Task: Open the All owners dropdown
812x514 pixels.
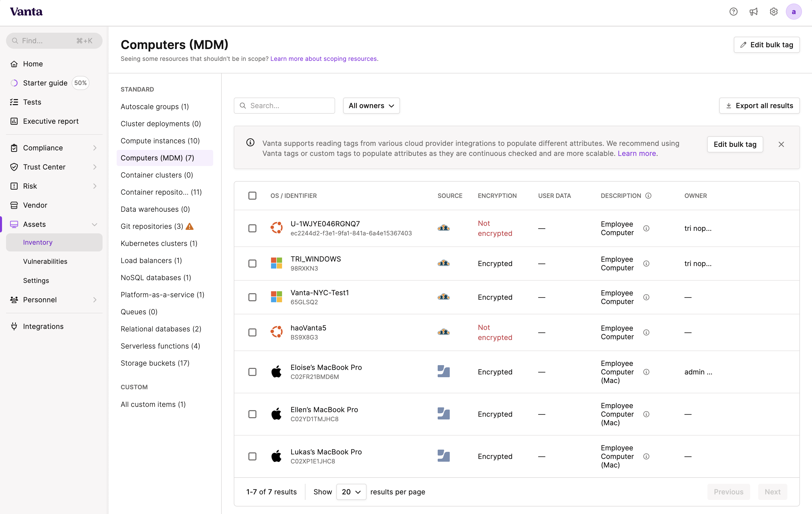Action: click(371, 106)
